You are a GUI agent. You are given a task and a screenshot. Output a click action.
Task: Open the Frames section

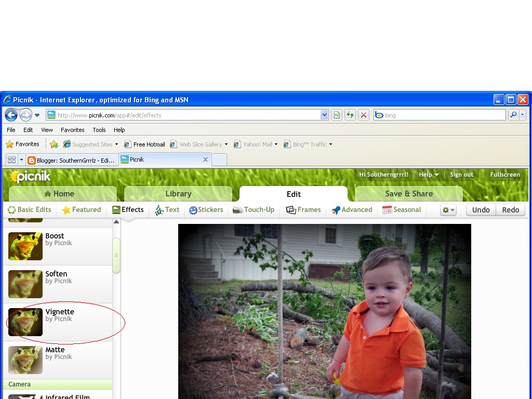tap(303, 210)
